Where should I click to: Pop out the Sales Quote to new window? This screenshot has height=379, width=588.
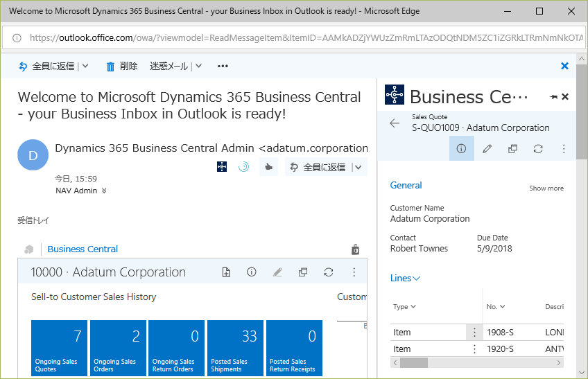[512, 149]
